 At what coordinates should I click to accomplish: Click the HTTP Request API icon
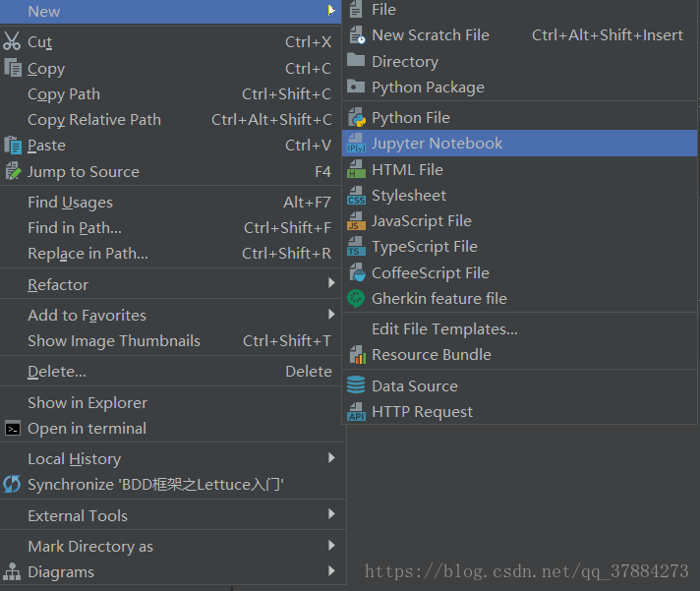pyautogui.click(x=356, y=412)
